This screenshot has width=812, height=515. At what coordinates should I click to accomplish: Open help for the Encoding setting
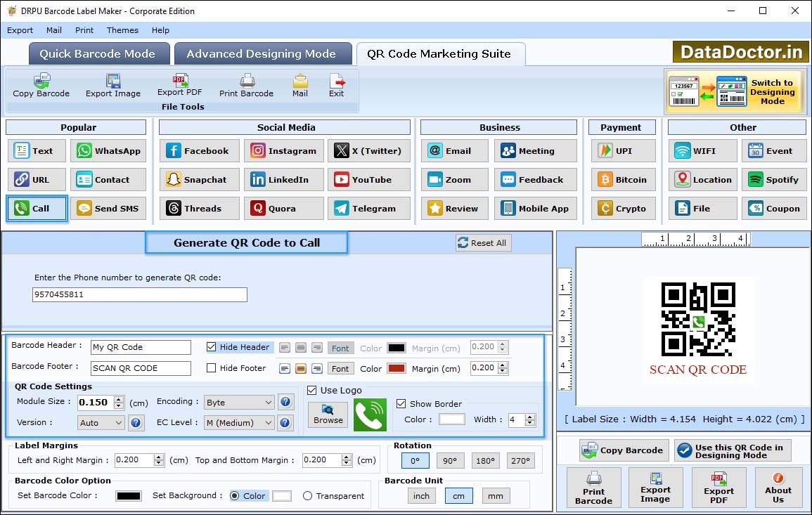(x=285, y=402)
